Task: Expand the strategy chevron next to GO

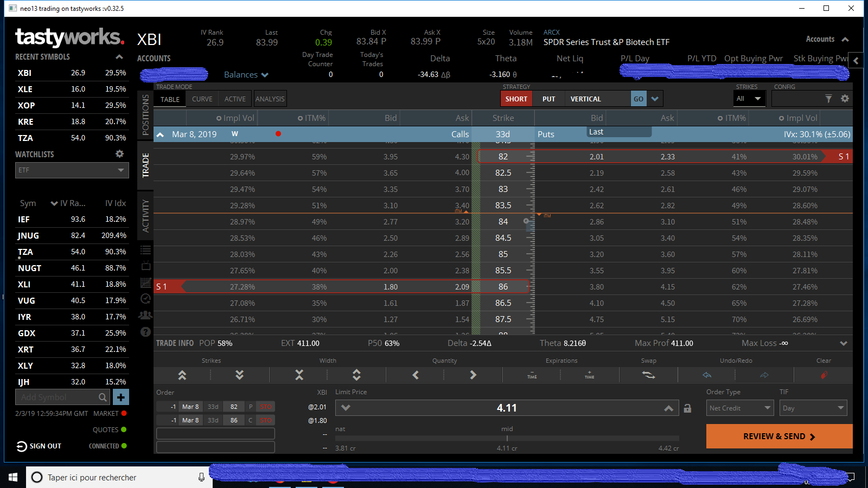Action: tap(655, 99)
